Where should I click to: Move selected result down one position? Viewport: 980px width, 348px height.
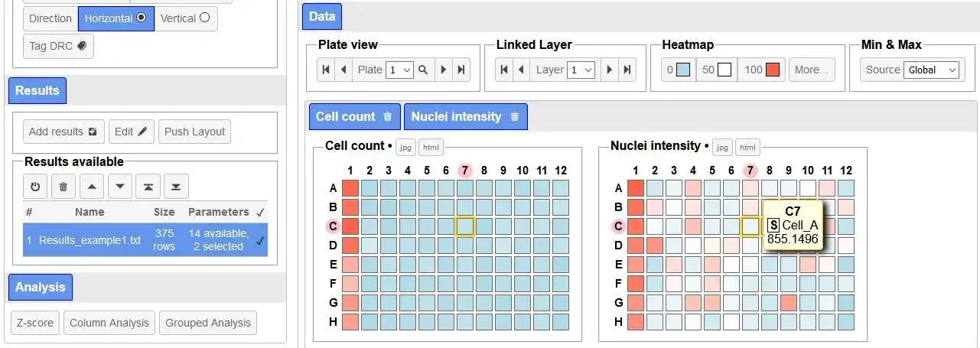point(119,186)
